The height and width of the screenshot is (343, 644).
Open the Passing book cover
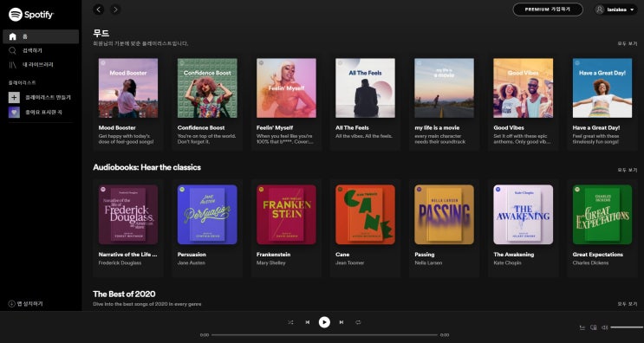point(444,215)
